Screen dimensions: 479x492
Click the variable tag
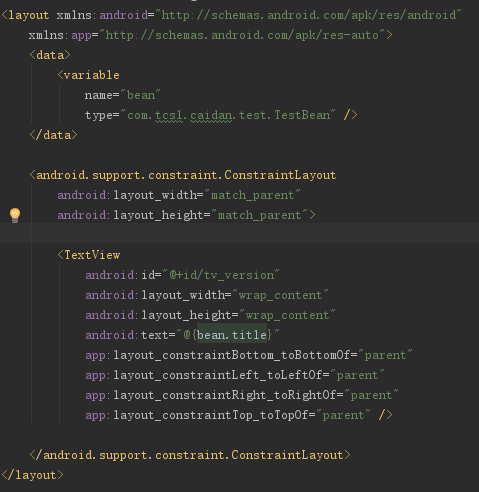[88, 75]
